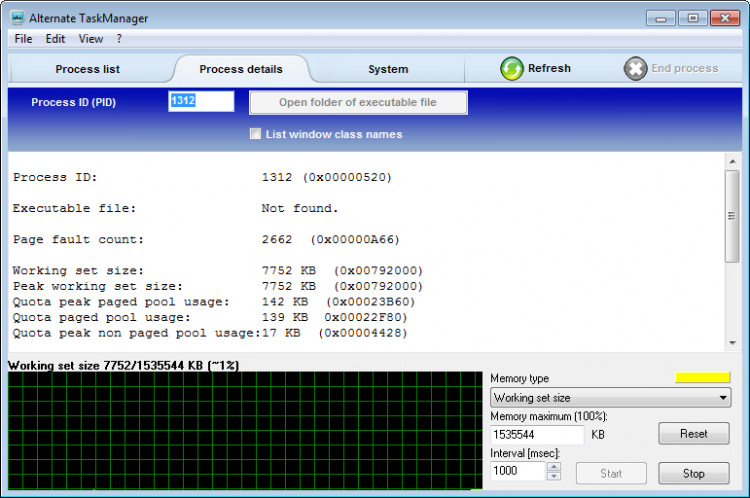Image resolution: width=750 pixels, height=498 pixels.
Task: Open the Edit menu
Action: pyautogui.click(x=55, y=39)
